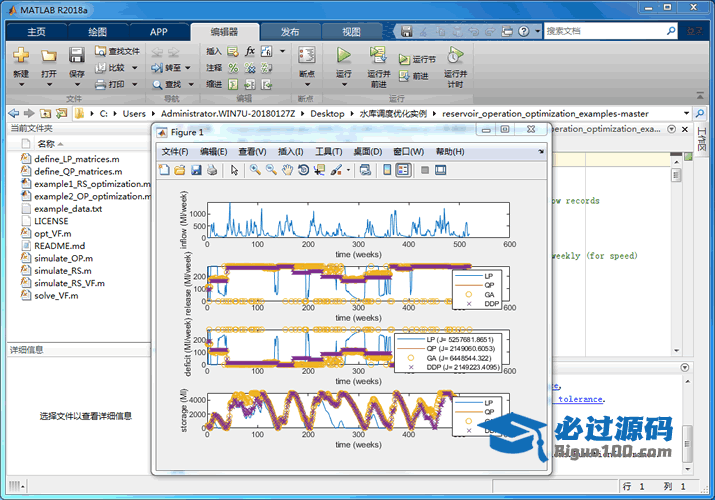Click Name (名称) column header
The width and height of the screenshot is (715, 500).
tap(46, 144)
